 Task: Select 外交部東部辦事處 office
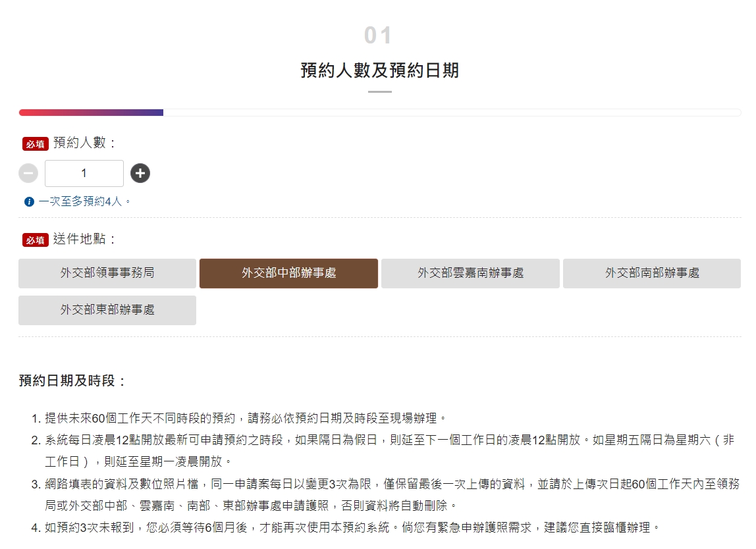(x=107, y=310)
